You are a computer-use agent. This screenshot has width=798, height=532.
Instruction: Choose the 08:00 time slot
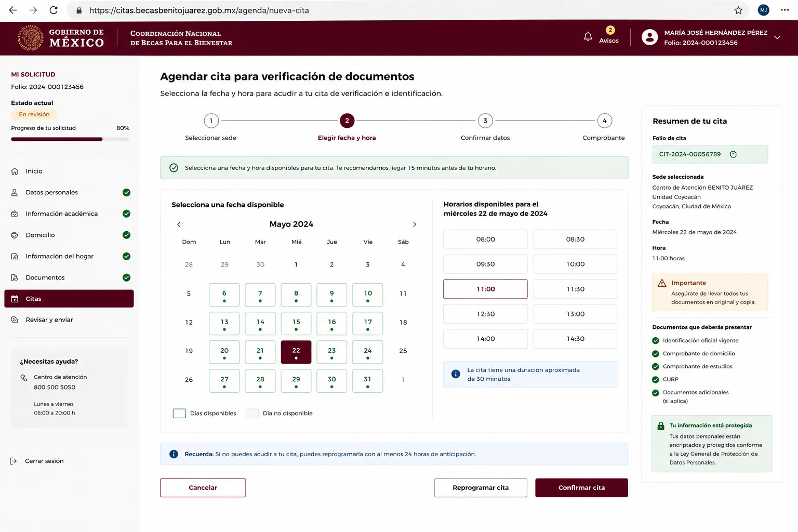485,239
